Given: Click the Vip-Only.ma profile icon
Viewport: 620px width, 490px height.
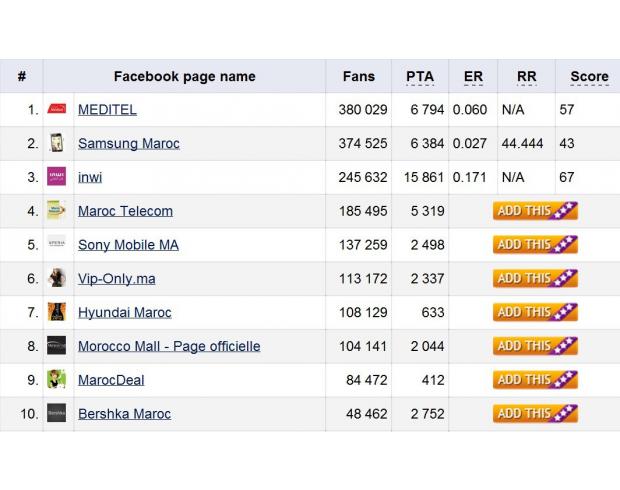Looking at the screenshot, I should pyautogui.click(x=57, y=278).
